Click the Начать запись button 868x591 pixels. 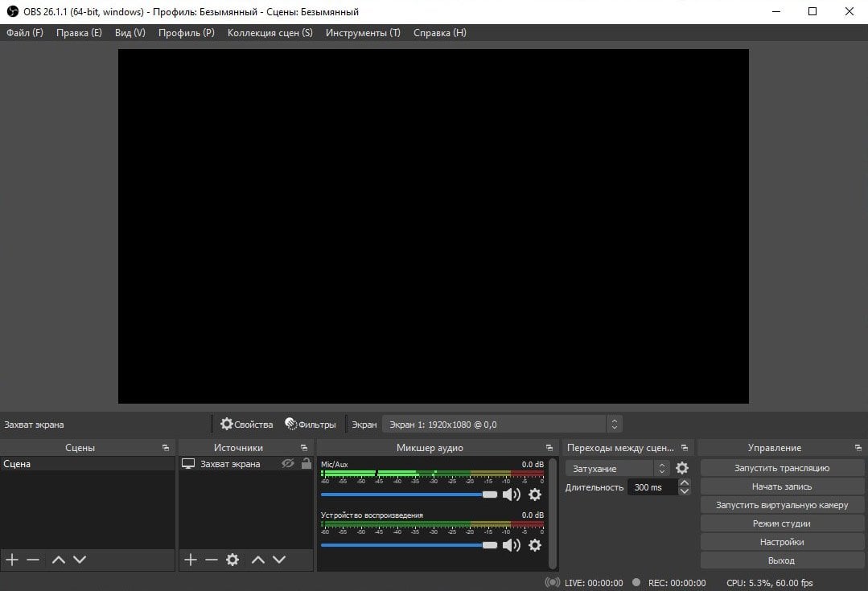[781, 486]
